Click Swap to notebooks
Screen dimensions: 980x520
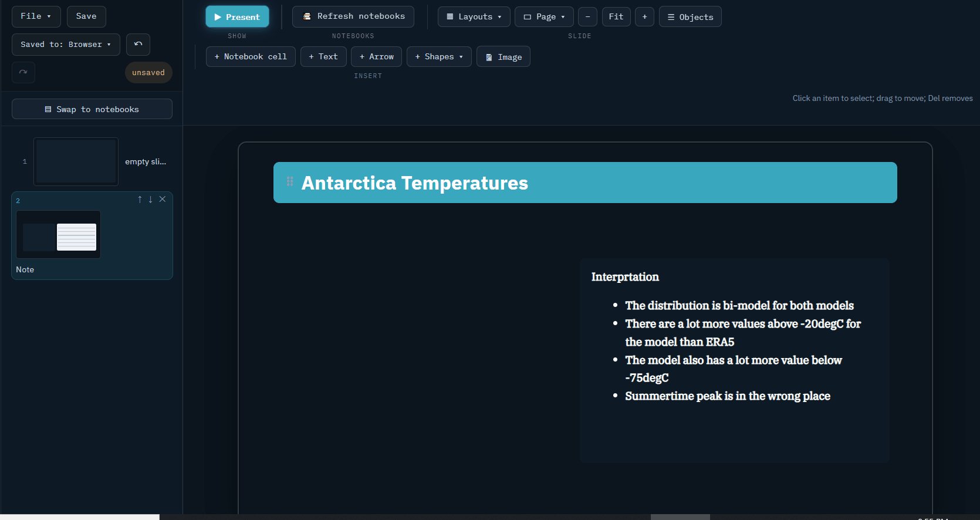[x=92, y=109]
